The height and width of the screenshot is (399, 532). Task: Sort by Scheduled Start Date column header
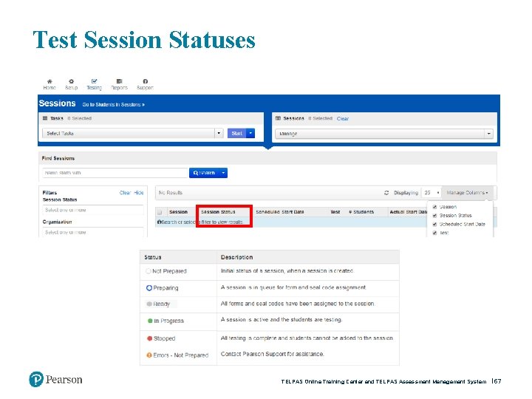[280, 212]
